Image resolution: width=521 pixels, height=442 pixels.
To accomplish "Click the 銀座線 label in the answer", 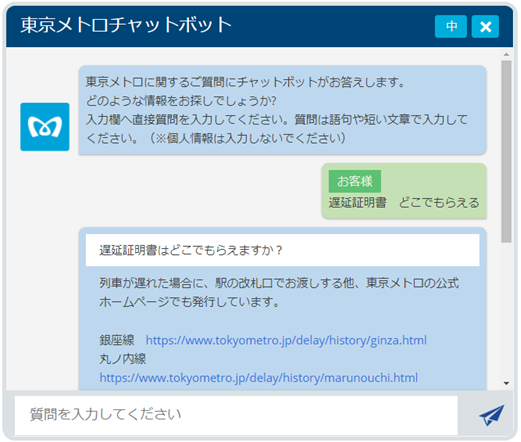I will click(x=117, y=340).
